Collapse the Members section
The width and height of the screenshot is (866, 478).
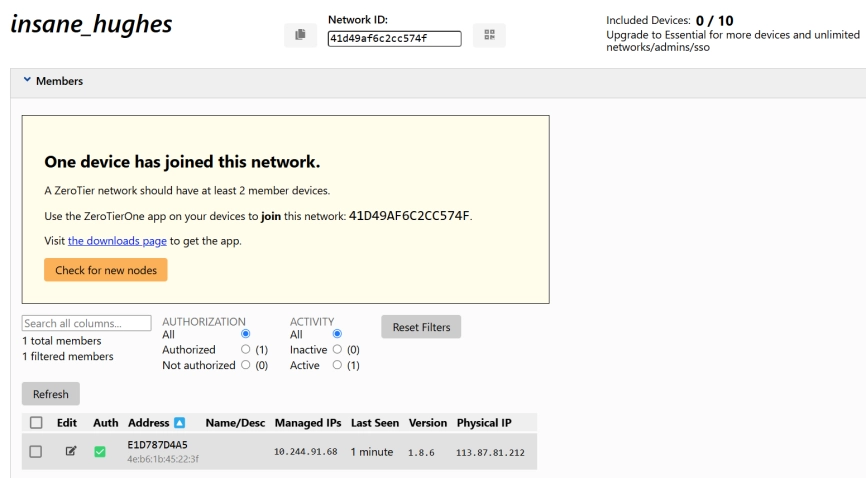(x=28, y=81)
